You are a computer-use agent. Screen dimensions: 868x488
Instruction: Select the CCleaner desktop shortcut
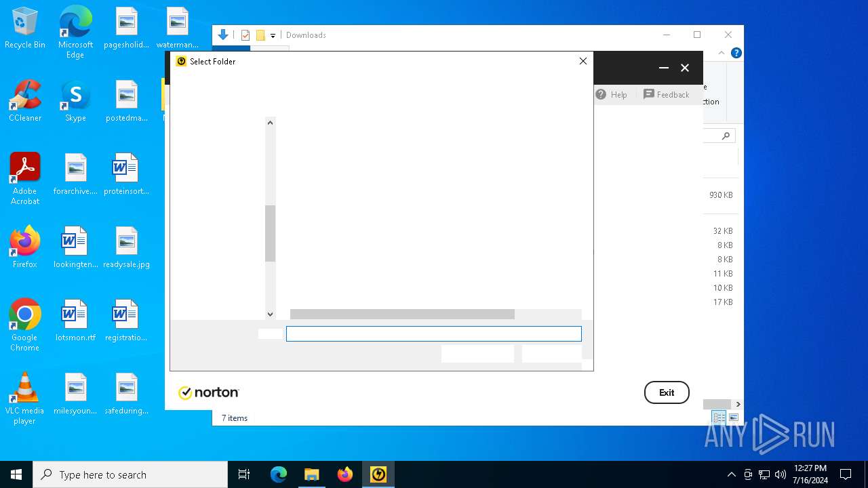(25, 102)
